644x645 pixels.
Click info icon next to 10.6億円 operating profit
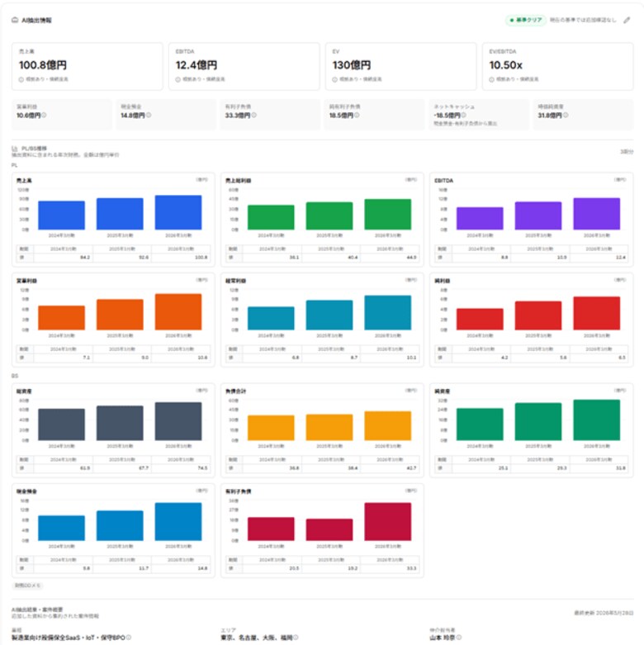click(44, 115)
